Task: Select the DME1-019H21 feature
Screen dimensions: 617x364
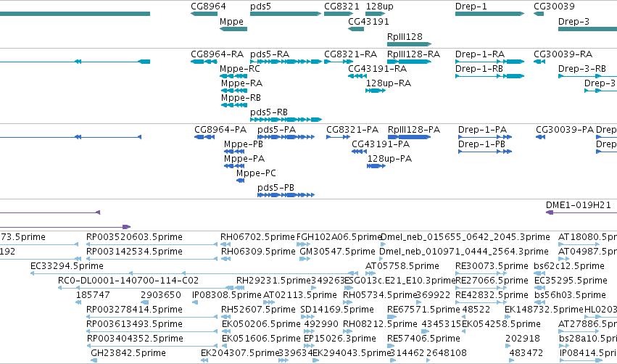Action: 581,212
